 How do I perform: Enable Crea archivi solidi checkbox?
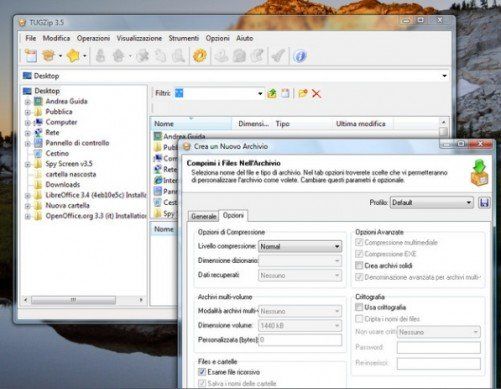pos(359,266)
